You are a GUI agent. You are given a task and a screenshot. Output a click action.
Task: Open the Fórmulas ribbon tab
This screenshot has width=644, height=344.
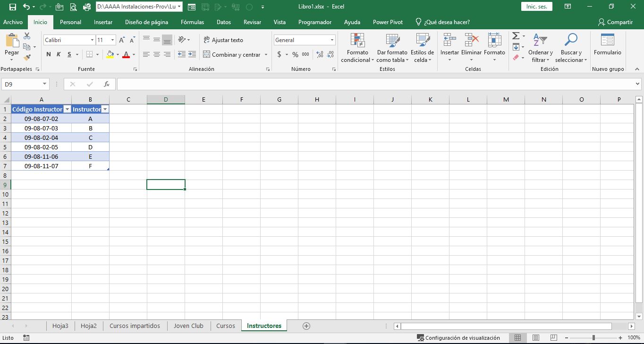192,22
